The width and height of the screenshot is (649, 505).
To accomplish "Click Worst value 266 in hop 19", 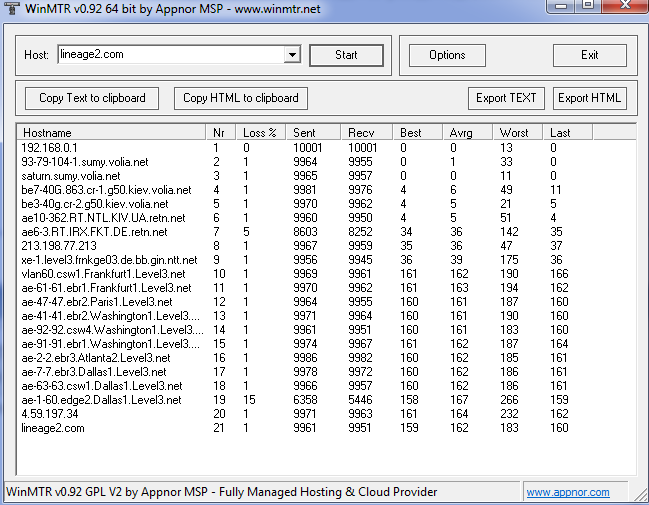I will pos(509,400).
